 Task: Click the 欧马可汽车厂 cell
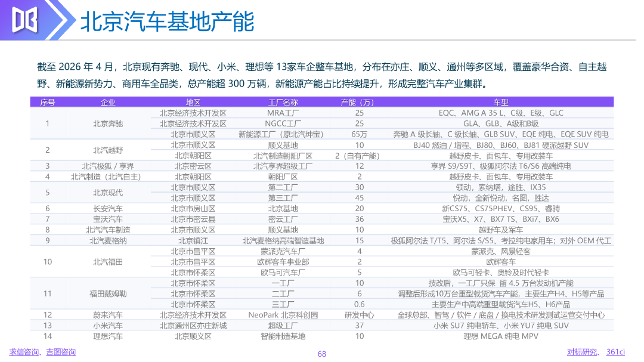(x=283, y=273)
